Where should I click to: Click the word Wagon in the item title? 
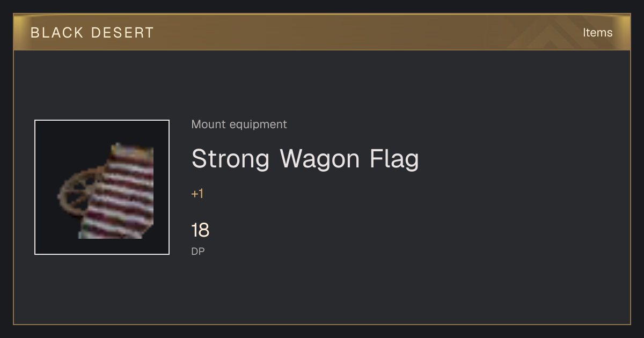pos(320,159)
